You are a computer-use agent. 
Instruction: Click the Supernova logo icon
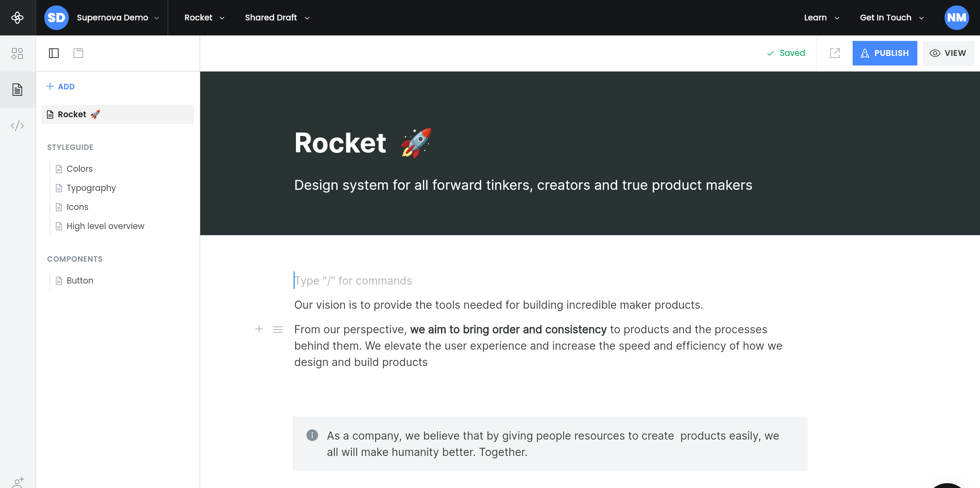[x=17, y=17]
